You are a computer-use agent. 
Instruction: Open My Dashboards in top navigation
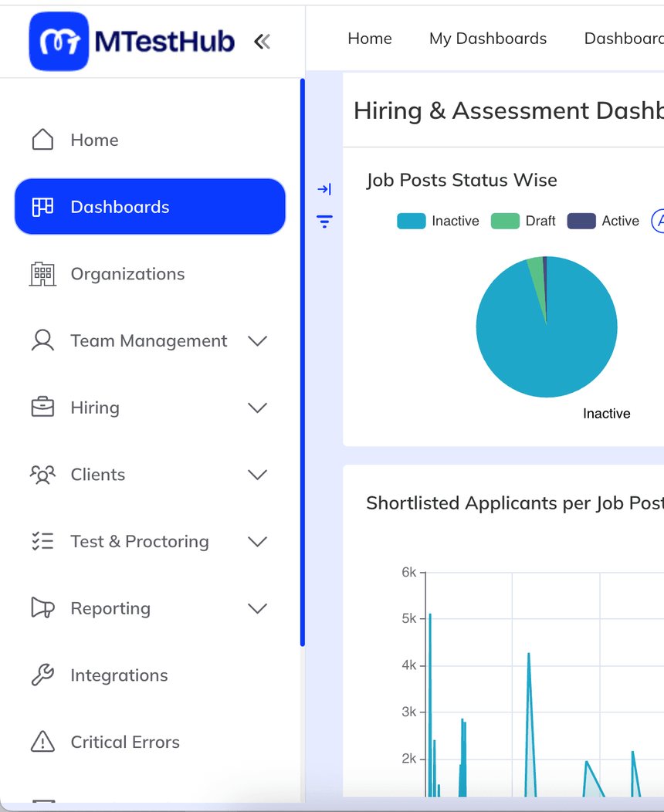[488, 39]
